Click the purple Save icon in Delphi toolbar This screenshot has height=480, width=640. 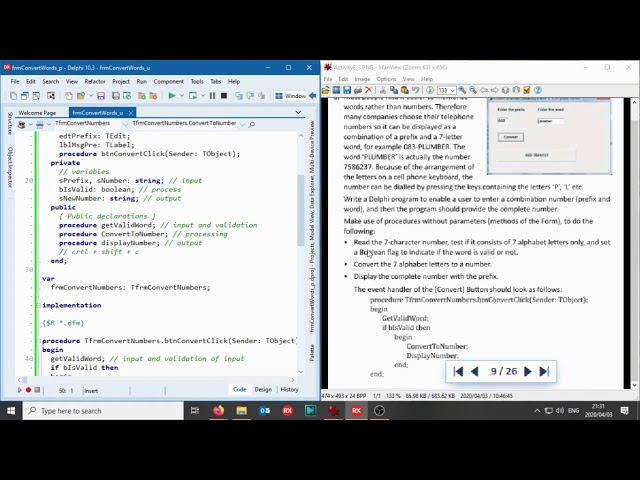click(101, 96)
